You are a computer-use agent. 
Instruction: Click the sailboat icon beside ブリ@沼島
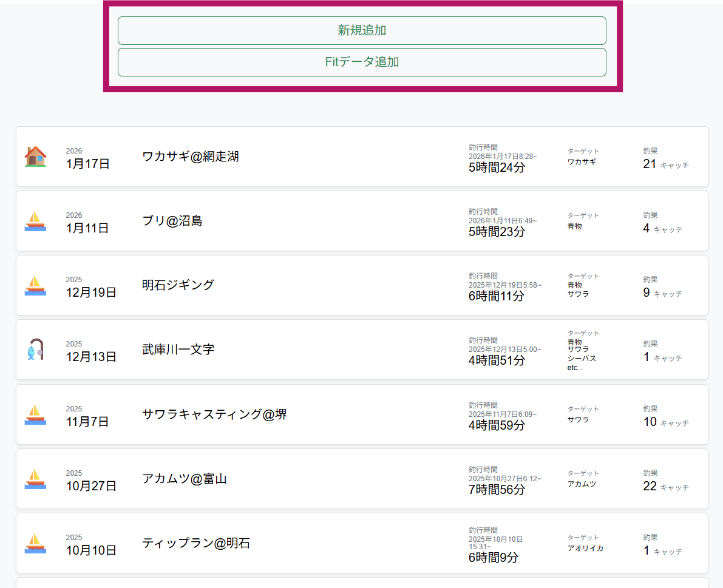(35, 221)
